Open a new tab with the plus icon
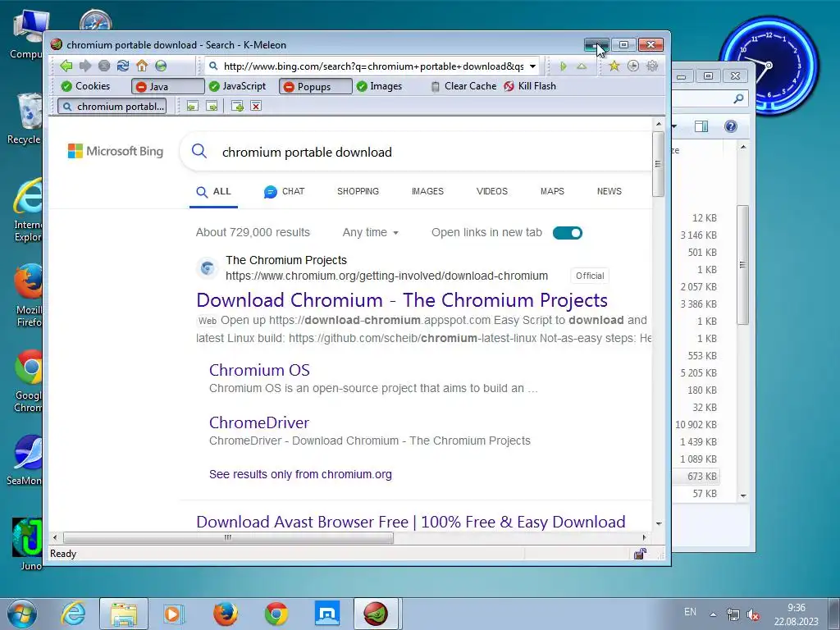 pyautogui.click(x=237, y=106)
